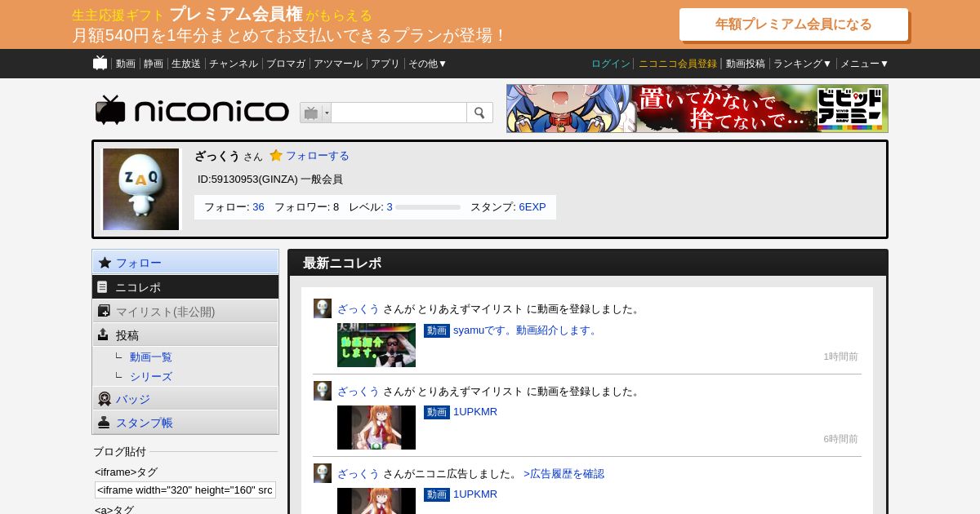Screen dimensions: 980x514
Task: Click the search text field
Action: (399, 113)
